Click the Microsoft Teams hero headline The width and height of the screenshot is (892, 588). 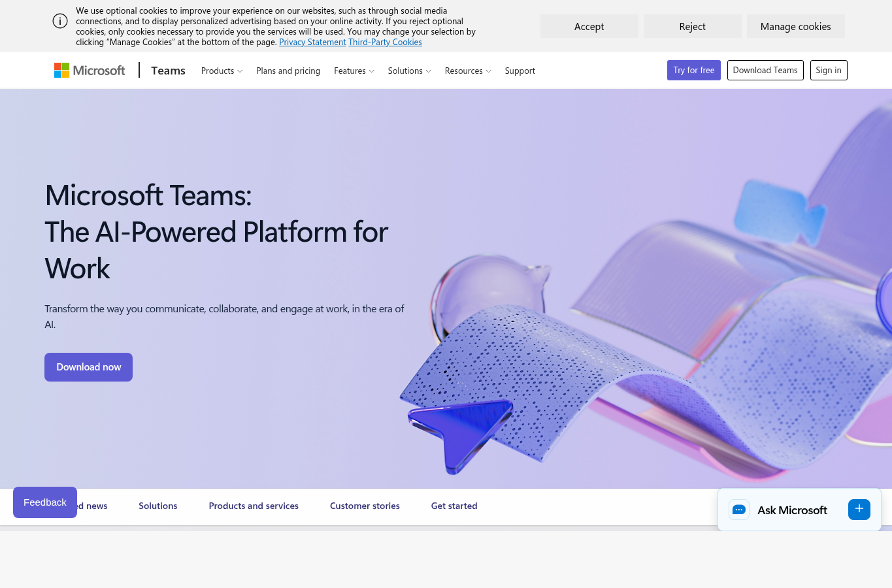tap(216, 232)
